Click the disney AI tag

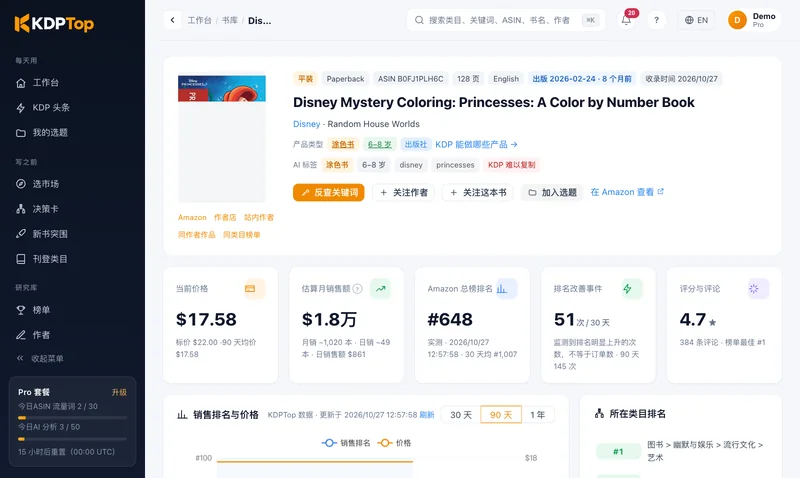click(x=411, y=165)
